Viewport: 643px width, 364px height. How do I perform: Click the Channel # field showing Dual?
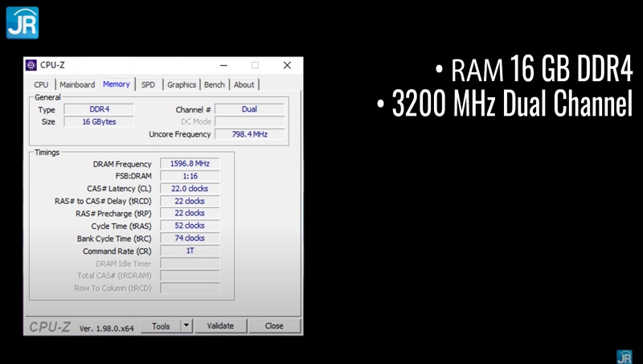[249, 109]
